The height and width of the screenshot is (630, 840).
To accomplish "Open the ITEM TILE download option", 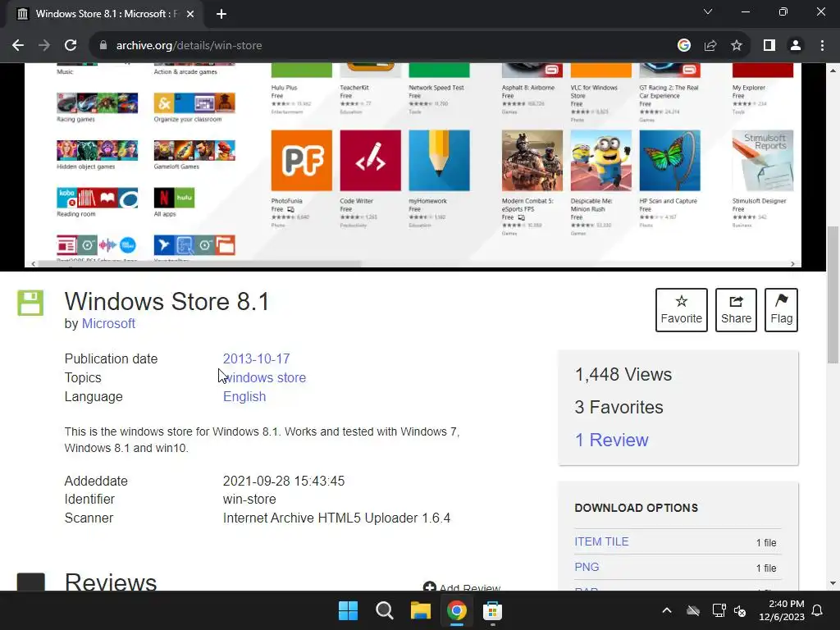I will [x=601, y=541].
